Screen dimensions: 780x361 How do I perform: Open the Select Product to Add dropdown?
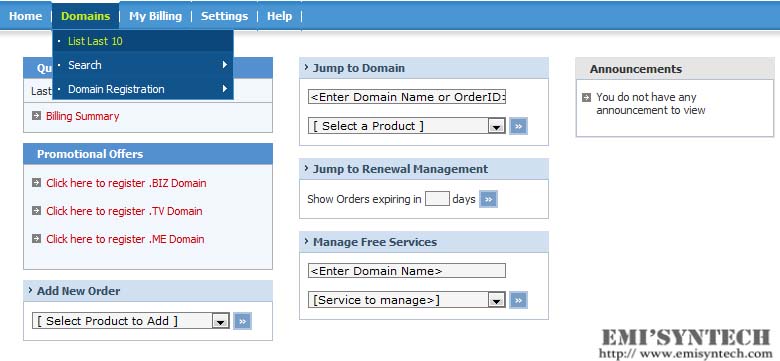click(131, 321)
